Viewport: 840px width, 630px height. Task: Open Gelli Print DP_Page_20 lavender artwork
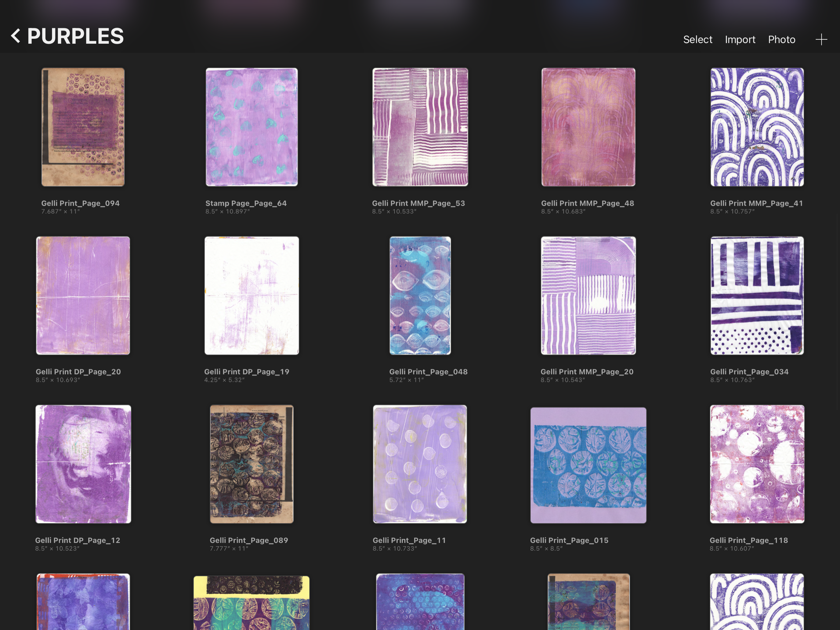[x=83, y=296]
